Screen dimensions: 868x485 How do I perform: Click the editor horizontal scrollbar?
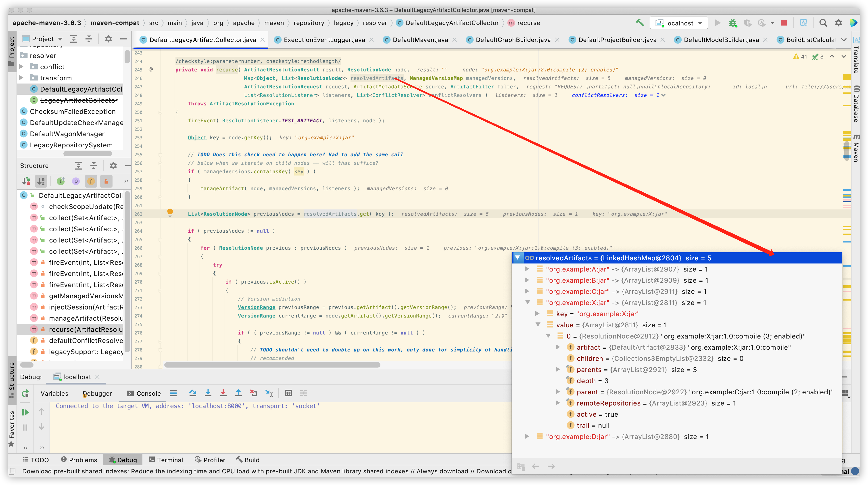click(272, 365)
